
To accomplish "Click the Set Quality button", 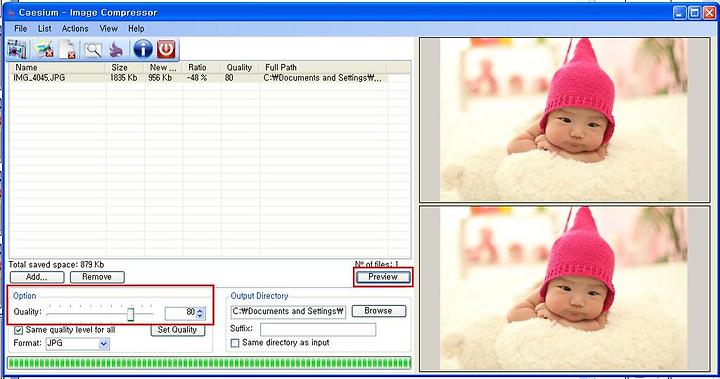I will (177, 330).
